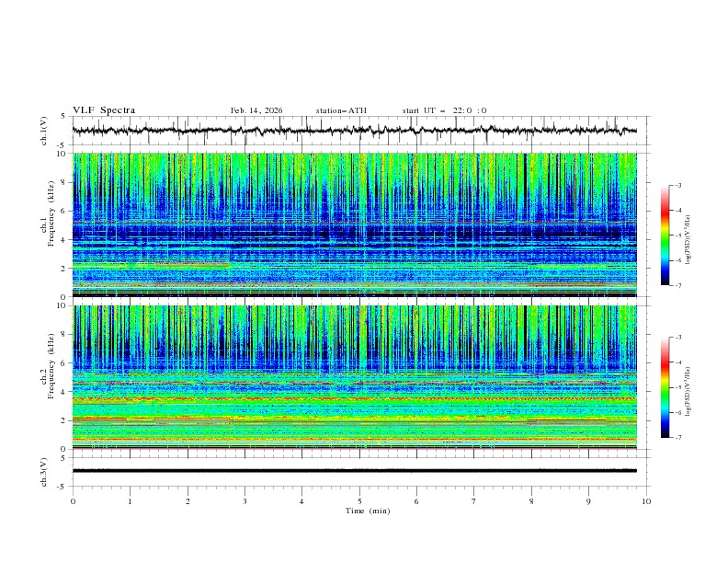Click inside the ch.1 spectrogram panel
Image resolution: width=728 pixels, height=563 pixels.
pyautogui.click(x=355, y=224)
